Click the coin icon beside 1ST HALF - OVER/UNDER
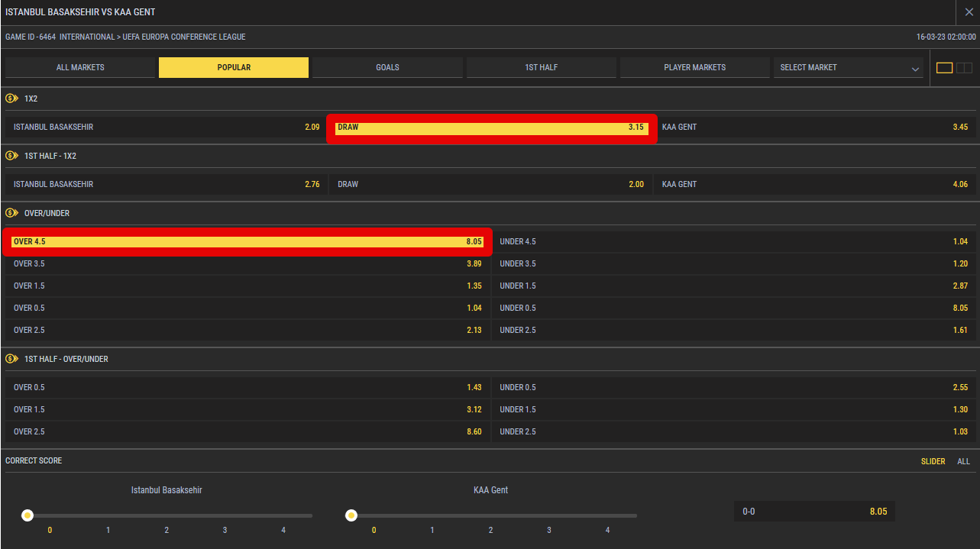Viewport: 980px width, 549px height. [x=11, y=359]
